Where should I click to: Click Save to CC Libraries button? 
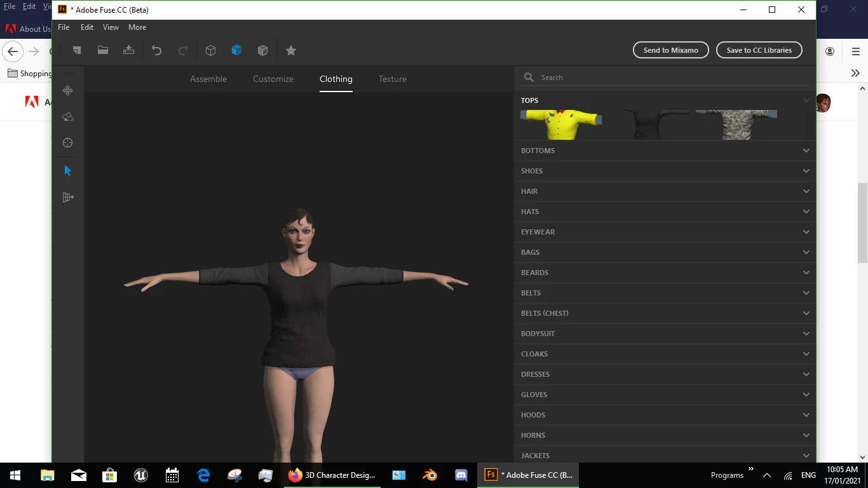point(759,50)
